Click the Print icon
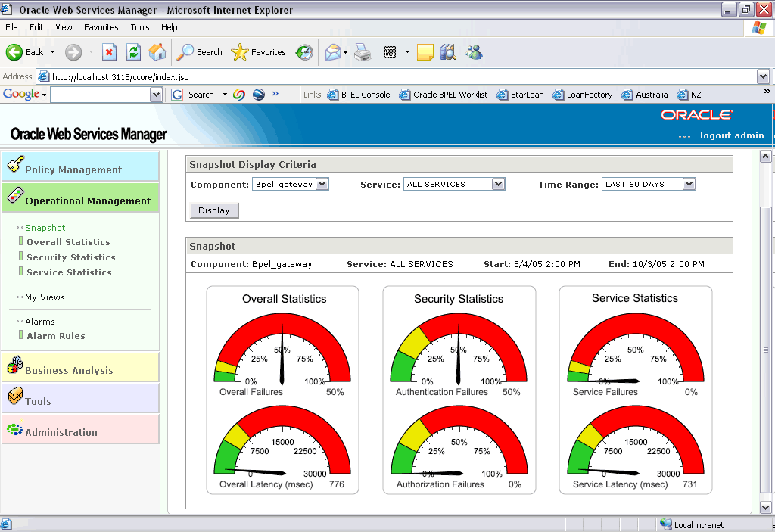Image resolution: width=775 pixels, height=532 pixels. click(x=363, y=52)
